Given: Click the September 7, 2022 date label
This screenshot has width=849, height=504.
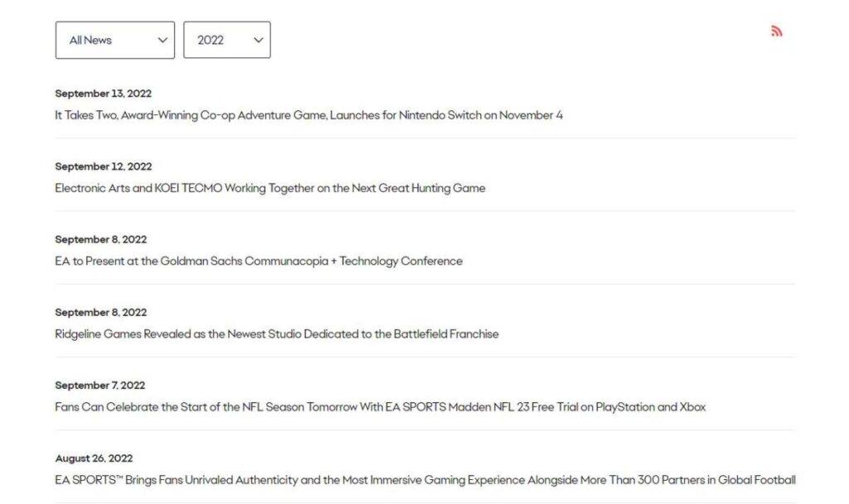Looking at the screenshot, I should click(x=99, y=385).
